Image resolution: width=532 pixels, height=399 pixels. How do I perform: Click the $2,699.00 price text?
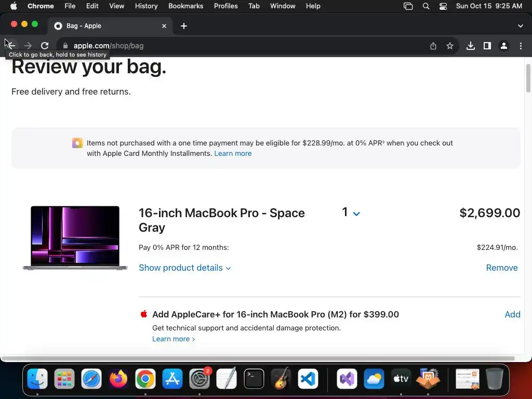[x=489, y=212]
